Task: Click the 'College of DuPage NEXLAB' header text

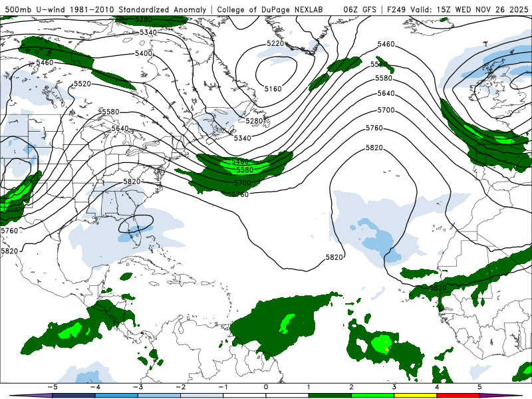Action: click(x=270, y=9)
